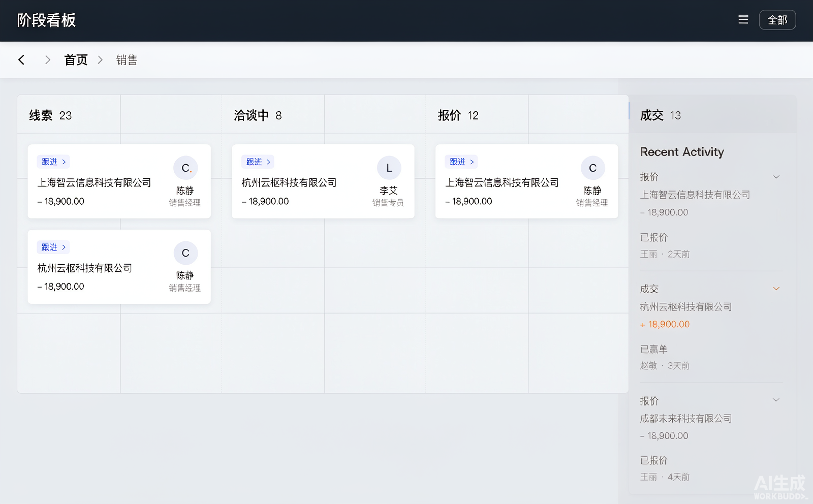This screenshot has width=813, height=504.
Task: Select the 洽谈中 8 column header
Action: [x=258, y=115]
